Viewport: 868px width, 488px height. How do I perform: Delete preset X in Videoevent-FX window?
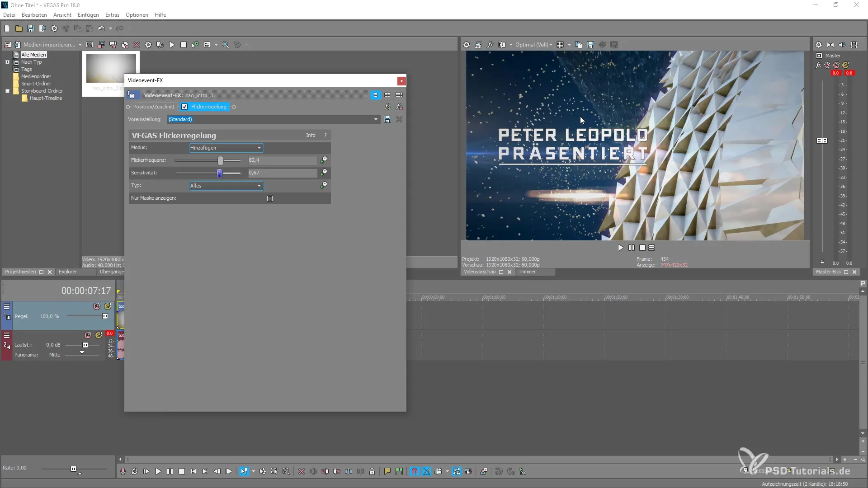pyautogui.click(x=399, y=119)
